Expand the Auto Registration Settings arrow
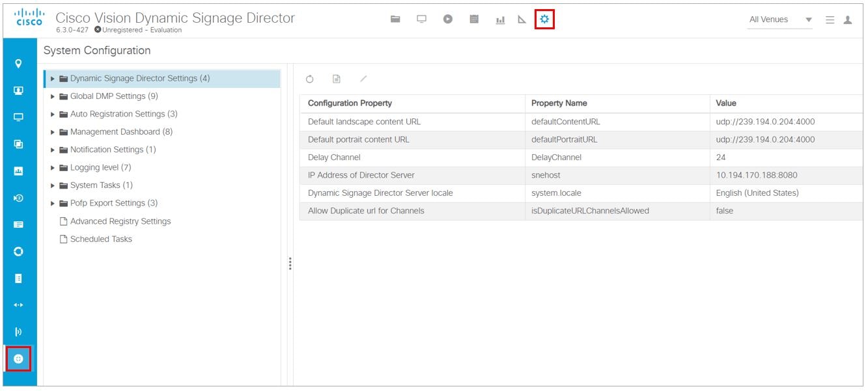This screenshot has height=391, width=868. (53, 114)
